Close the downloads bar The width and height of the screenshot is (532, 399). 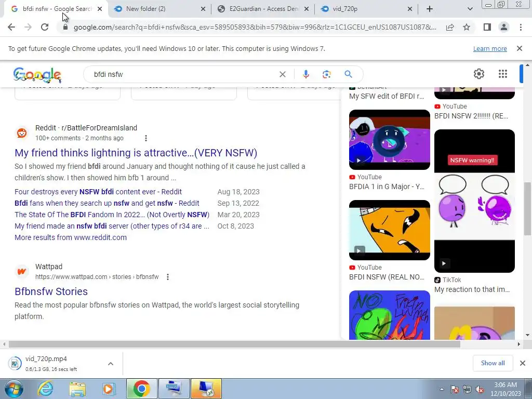pyautogui.click(x=523, y=363)
